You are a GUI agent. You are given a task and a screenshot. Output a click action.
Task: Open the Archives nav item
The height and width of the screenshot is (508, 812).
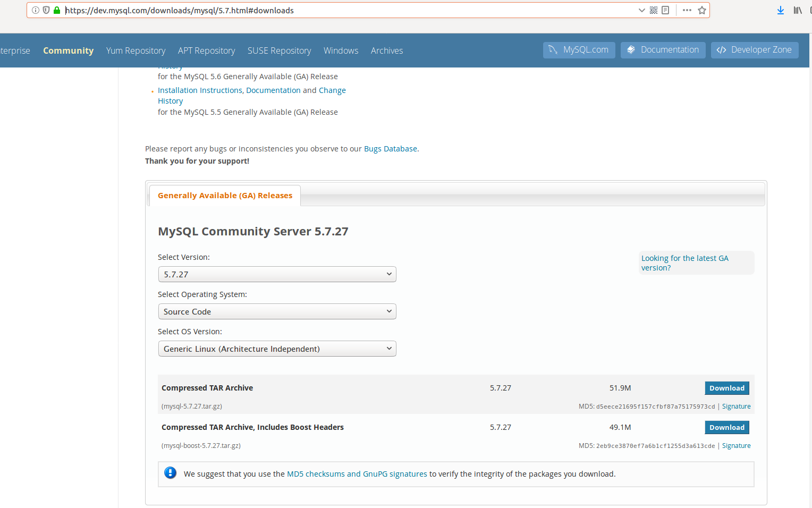click(x=387, y=50)
